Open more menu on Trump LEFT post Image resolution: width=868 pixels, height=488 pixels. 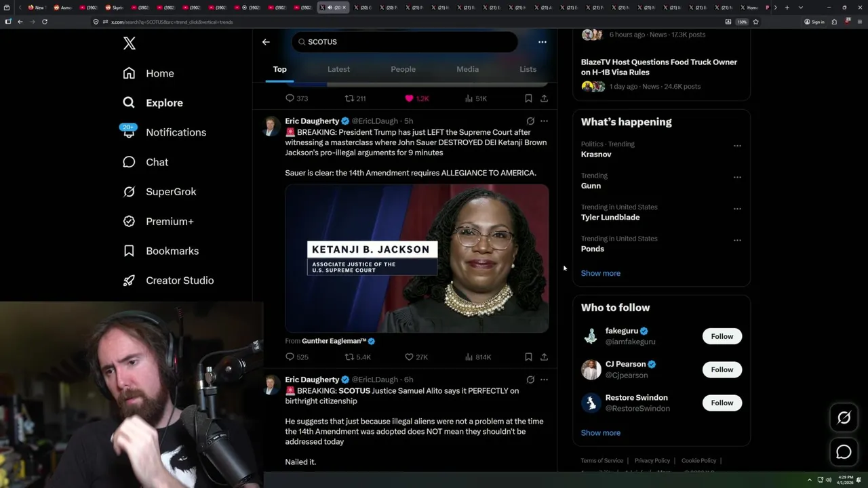click(544, 121)
